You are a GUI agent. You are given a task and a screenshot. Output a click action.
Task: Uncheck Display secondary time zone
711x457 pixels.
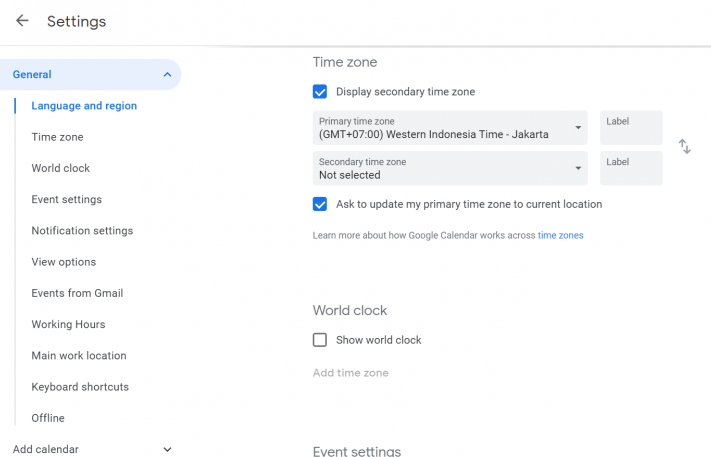click(x=320, y=92)
